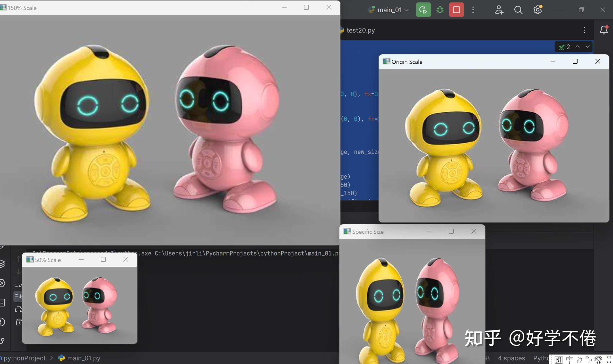Open more run actions vertical dots
Image resolution: width=613 pixels, height=364 pixels.
point(473,10)
